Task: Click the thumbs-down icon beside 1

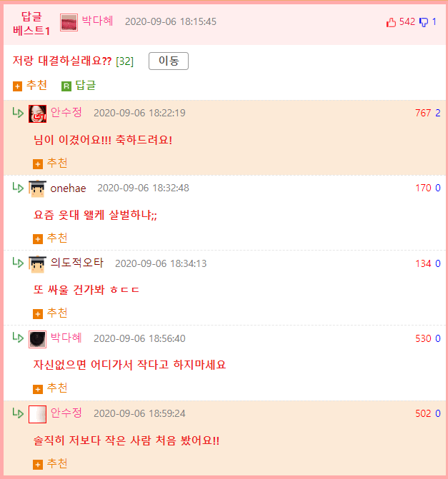Action: [x=424, y=22]
